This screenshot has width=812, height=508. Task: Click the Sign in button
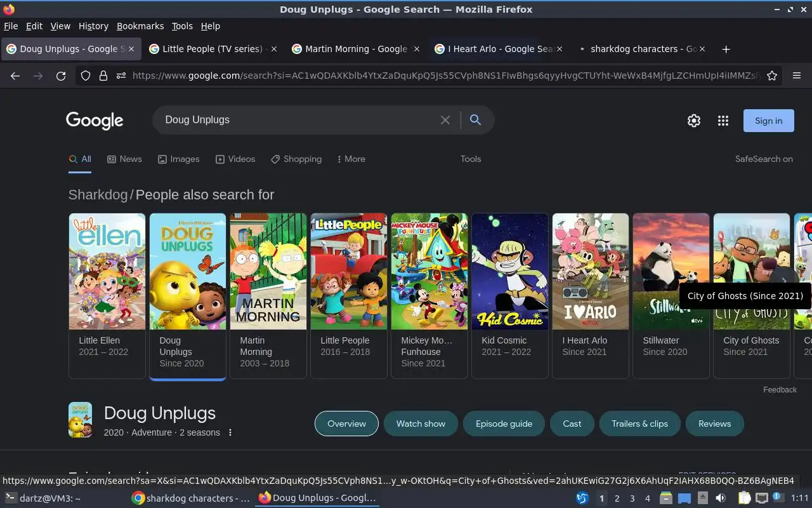point(768,121)
